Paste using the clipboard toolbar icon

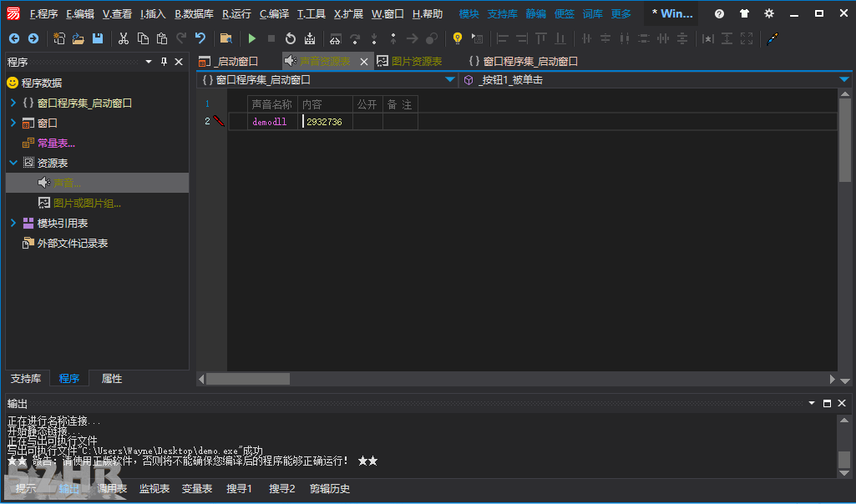(x=161, y=38)
